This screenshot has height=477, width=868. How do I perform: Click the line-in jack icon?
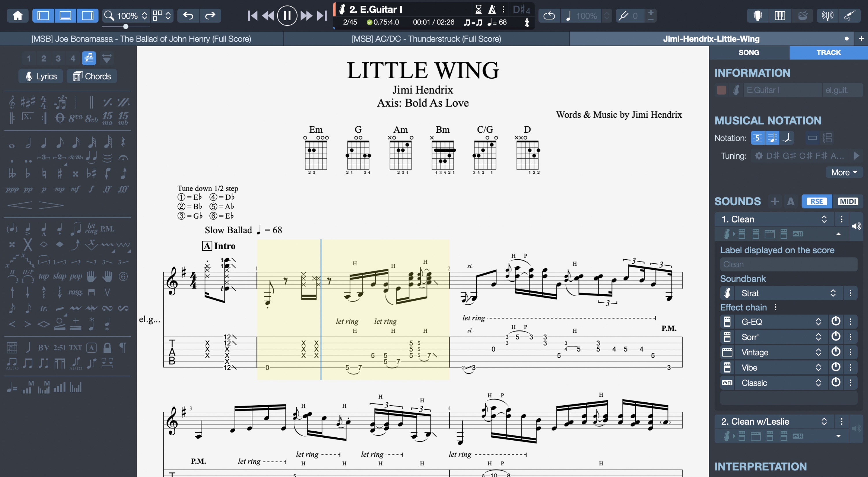tap(850, 16)
